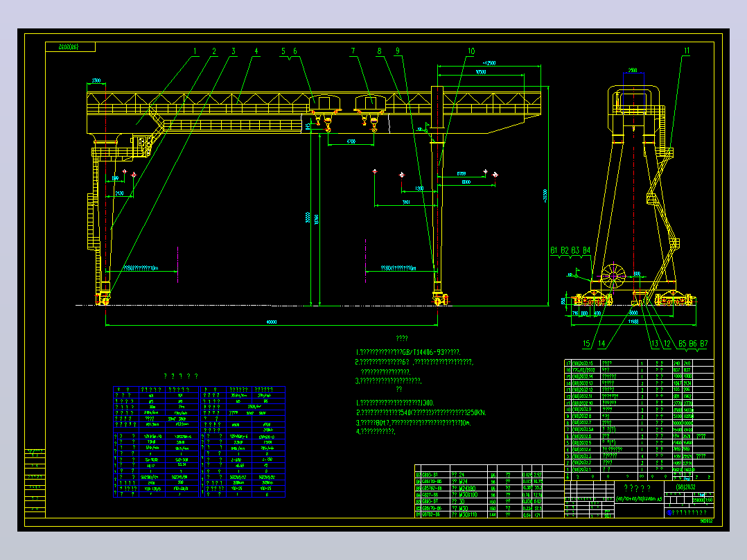The height and width of the screenshot is (560, 747).
Task: Click the GB/T14406-93 technical note line
Action: click(408, 352)
